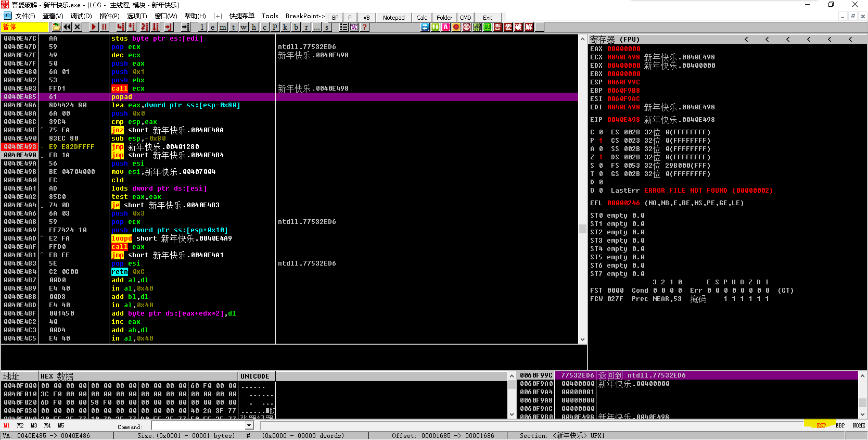
Task: Open the 调试(D) menu
Action: point(81,16)
